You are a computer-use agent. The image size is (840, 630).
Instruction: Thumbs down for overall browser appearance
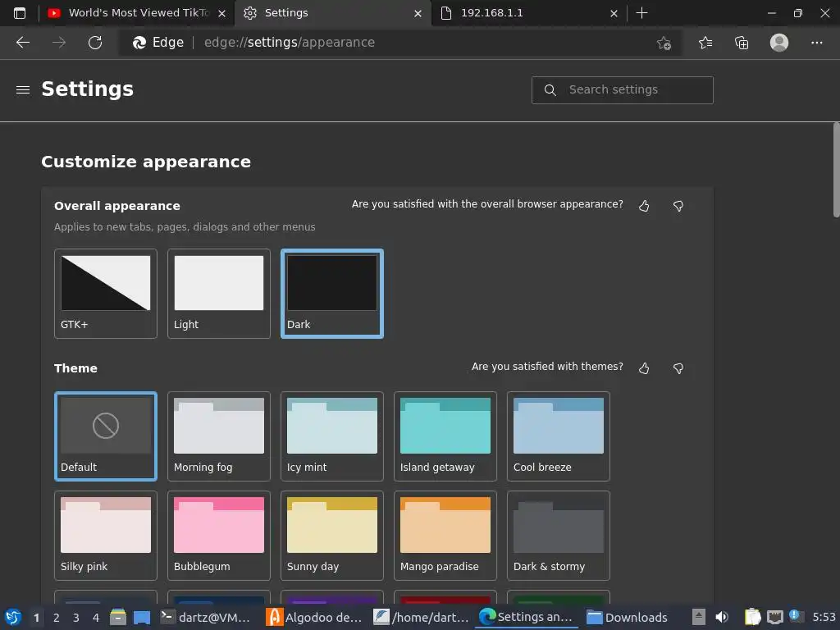click(x=678, y=206)
